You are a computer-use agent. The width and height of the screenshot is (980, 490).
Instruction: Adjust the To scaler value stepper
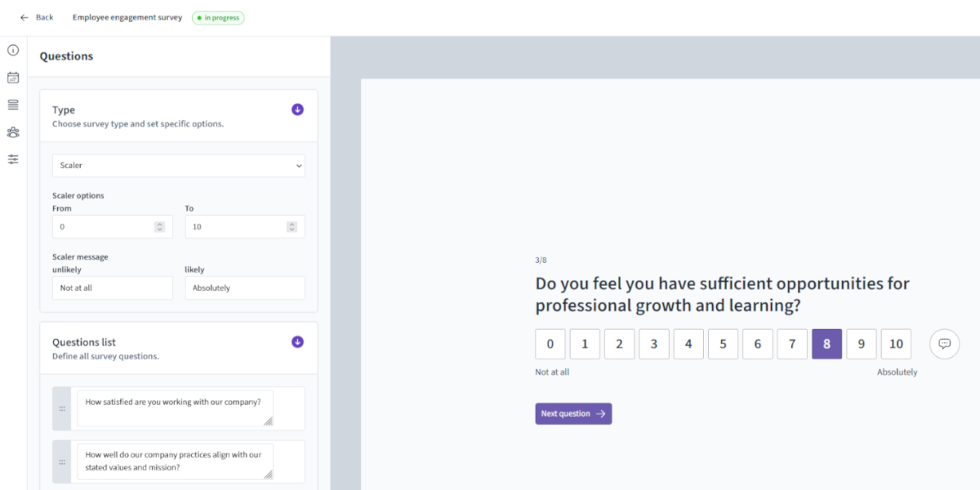pyautogui.click(x=292, y=227)
